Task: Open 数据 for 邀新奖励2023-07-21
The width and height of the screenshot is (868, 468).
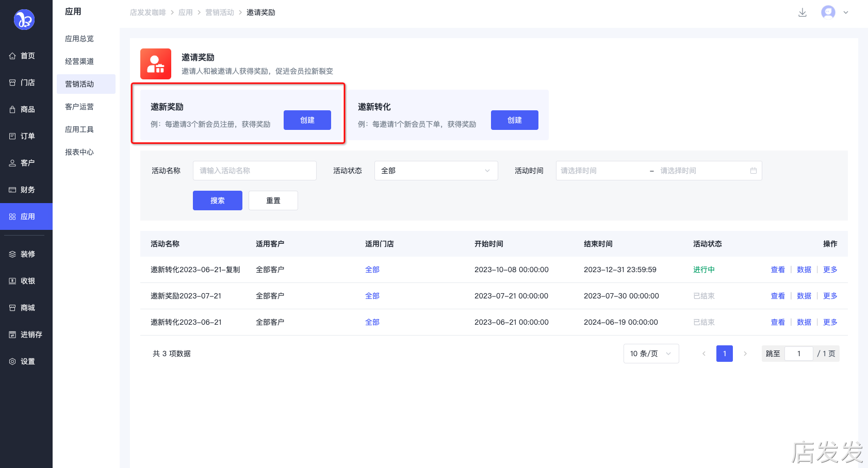Action: pos(804,296)
